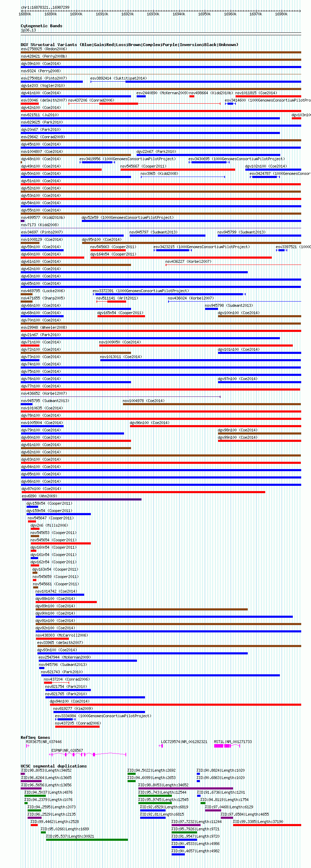The image size is (311, 868).
Task: Select variant nsv471655 (Sharp2005)
Action: [43, 298]
